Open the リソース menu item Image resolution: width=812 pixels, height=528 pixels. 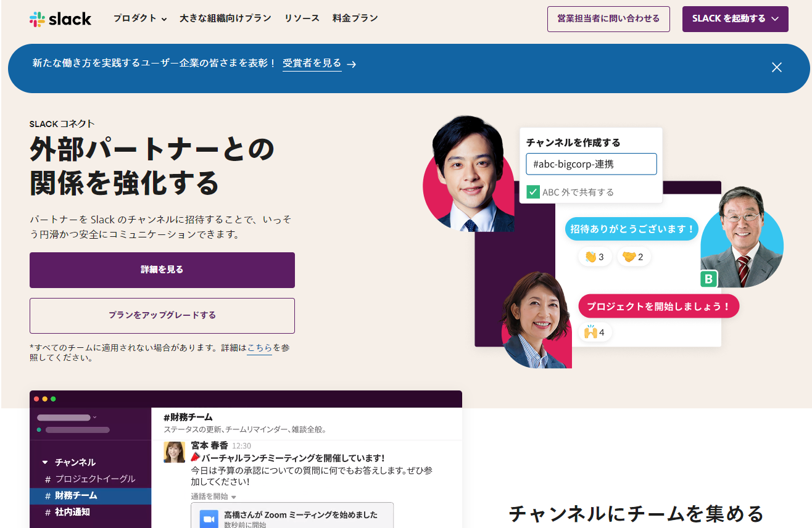(302, 19)
